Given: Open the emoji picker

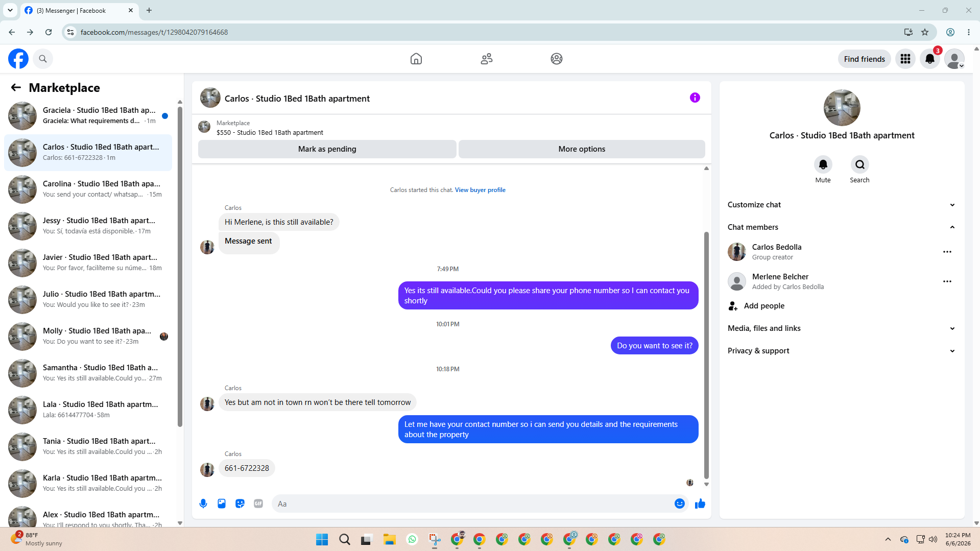Looking at the screenshot, I should point(680,504).
